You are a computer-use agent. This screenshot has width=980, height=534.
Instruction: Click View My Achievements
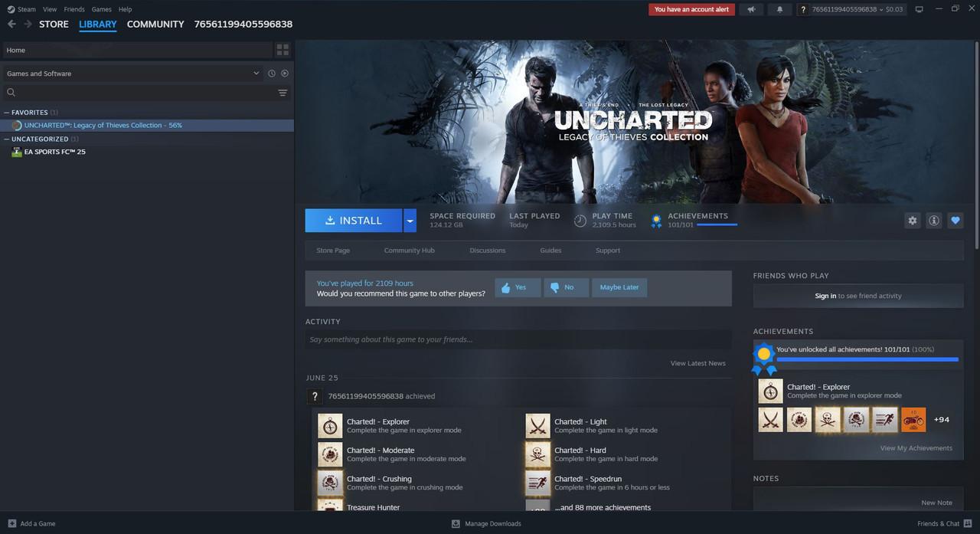point(916,448)
